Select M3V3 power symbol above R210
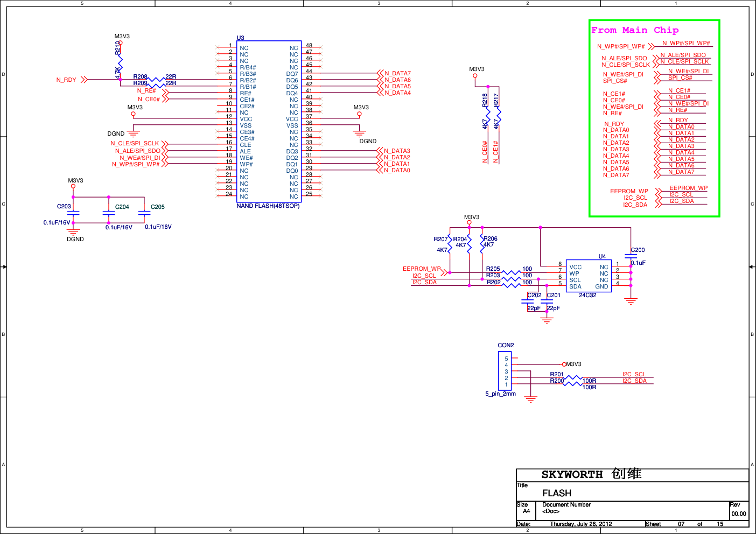Viewport: 756px width, 534px height. [x=120, y=42]
